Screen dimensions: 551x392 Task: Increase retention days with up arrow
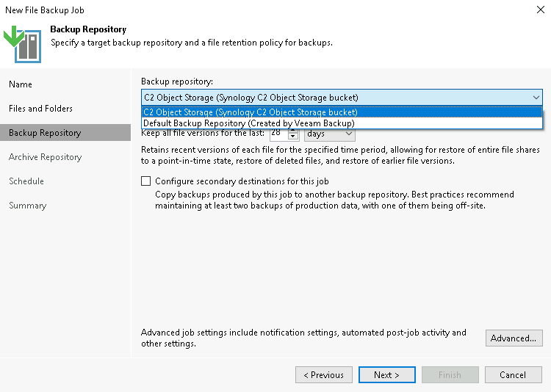click(x=293, y=131)
